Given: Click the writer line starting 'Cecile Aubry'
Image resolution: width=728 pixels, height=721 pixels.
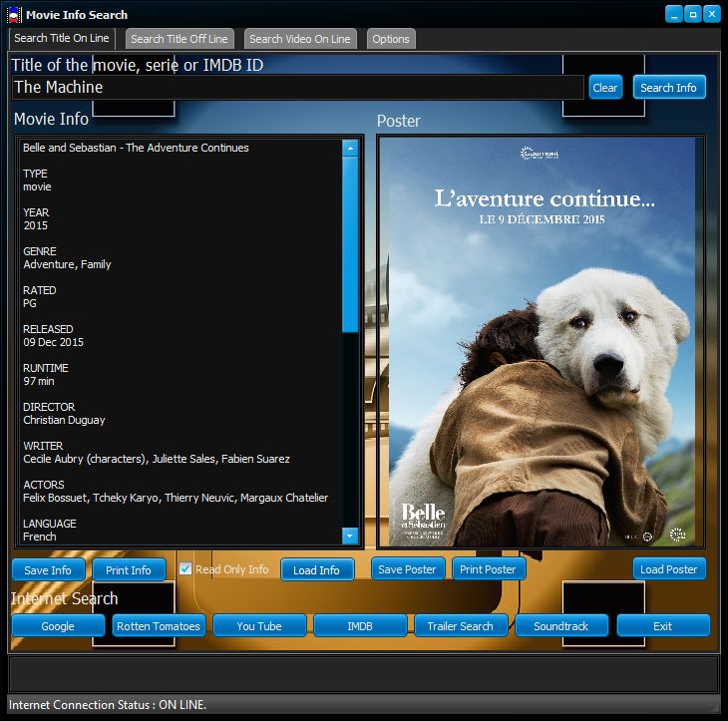Looking at the screenshot, I should (x=156, y=459).
